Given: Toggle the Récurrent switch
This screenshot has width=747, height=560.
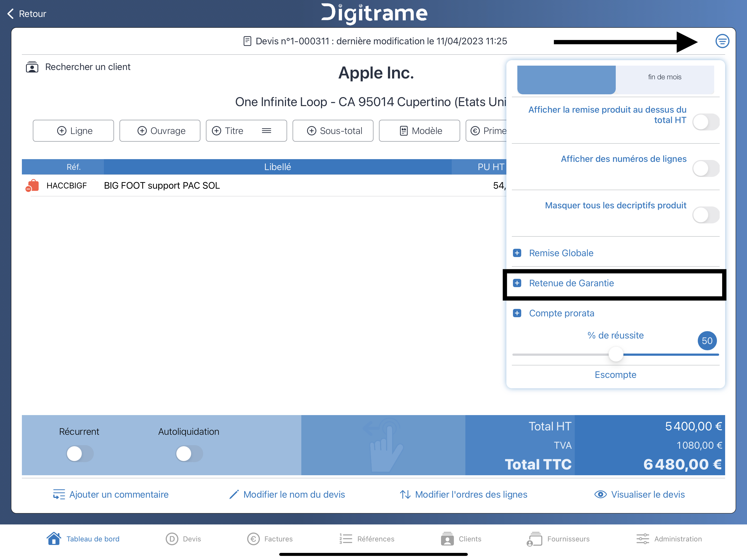Looking at the screenshot, I should click(x=80, y=454).
